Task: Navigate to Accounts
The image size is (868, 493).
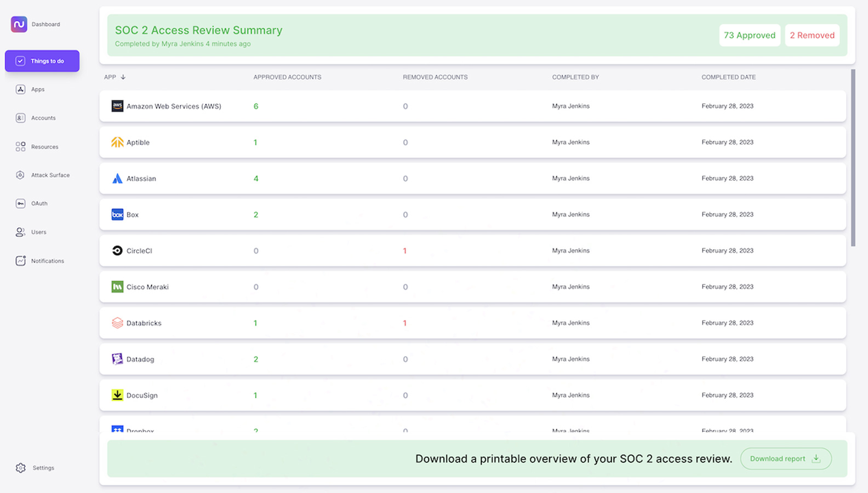Action: click(43, 118)
